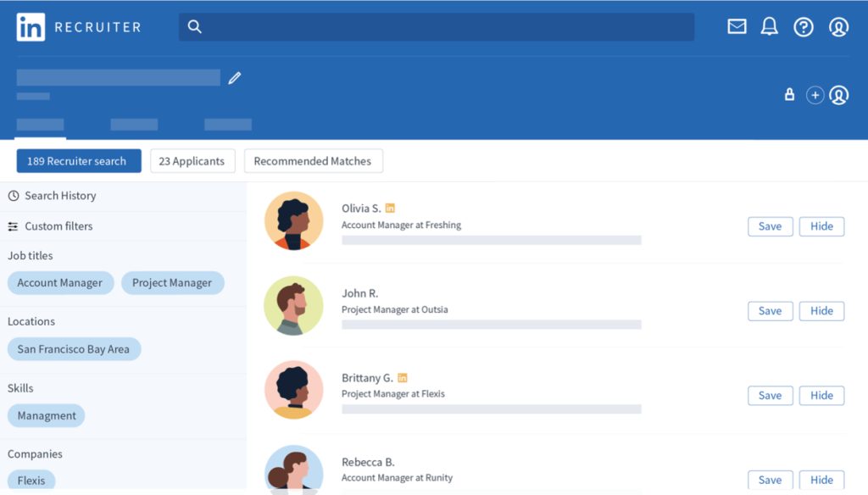This screenshot has height=495, width=868.
Task: Click the lock privacy icon
Action: pos(789,95)
